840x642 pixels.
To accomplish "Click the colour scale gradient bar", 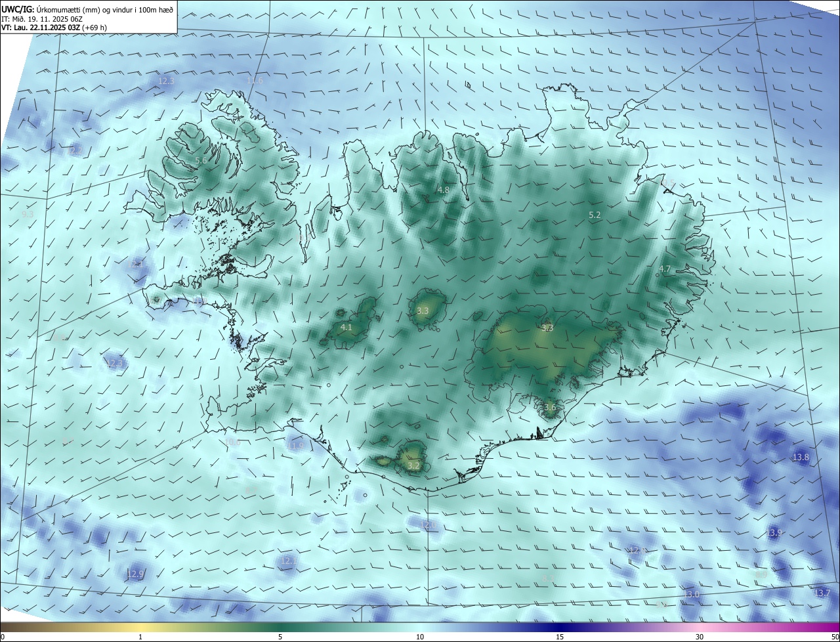I will coord(420,628).
